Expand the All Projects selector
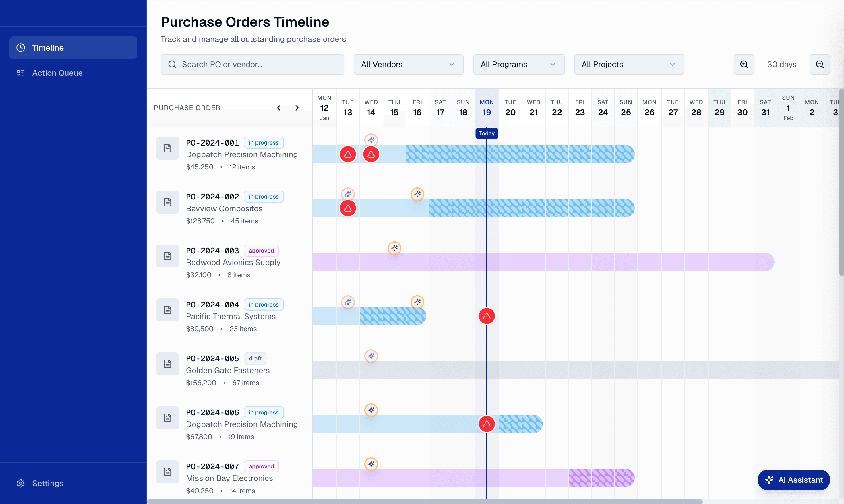Screen dimensions: 844x504 click(x=629, y=64)
